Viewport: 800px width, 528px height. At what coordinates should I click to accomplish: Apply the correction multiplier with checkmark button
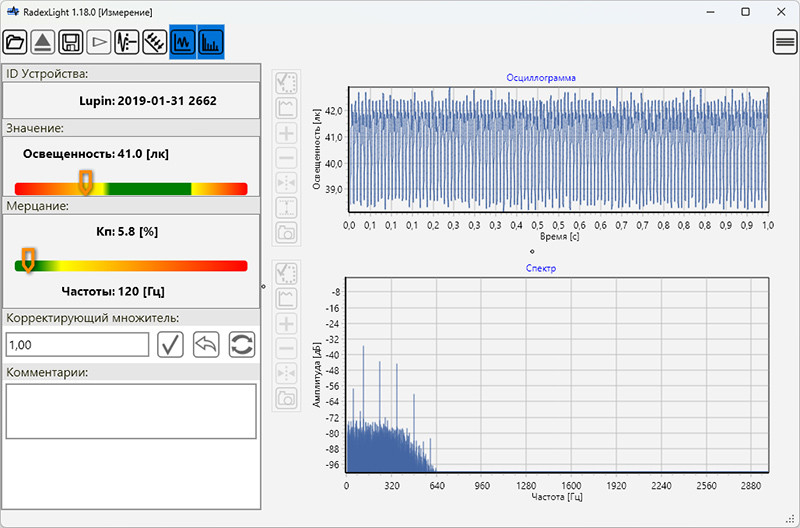170,344
